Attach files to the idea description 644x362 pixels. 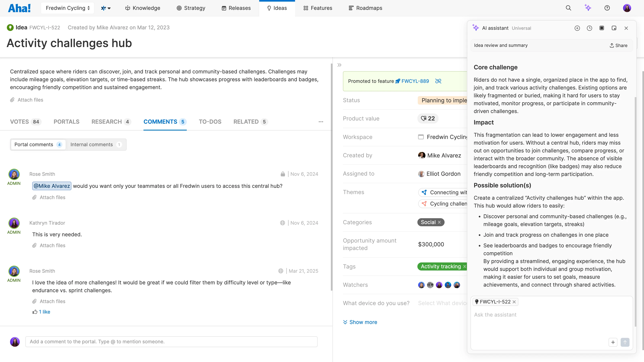point(27,100)
